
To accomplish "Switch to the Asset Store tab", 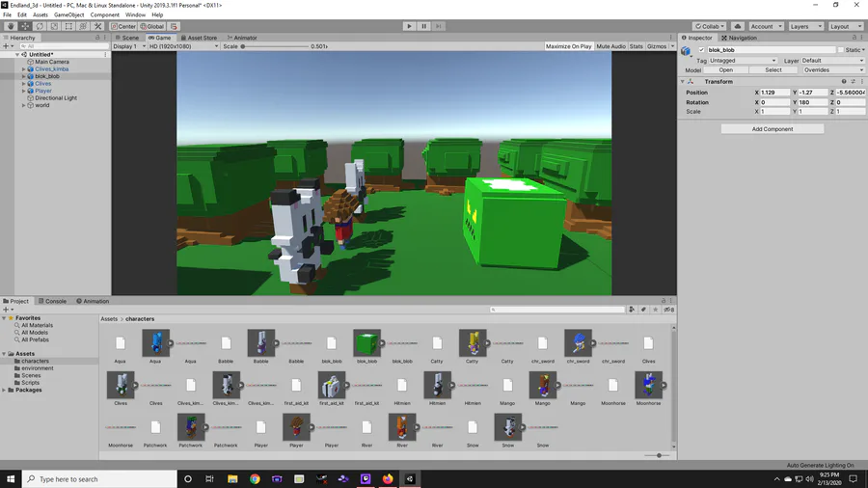I will [199, 38].
